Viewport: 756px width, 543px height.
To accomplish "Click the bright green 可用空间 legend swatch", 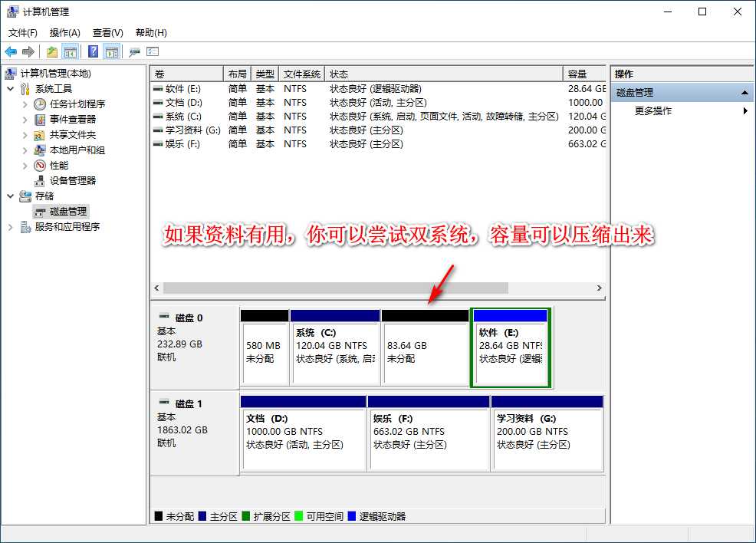I will (298, 516).
